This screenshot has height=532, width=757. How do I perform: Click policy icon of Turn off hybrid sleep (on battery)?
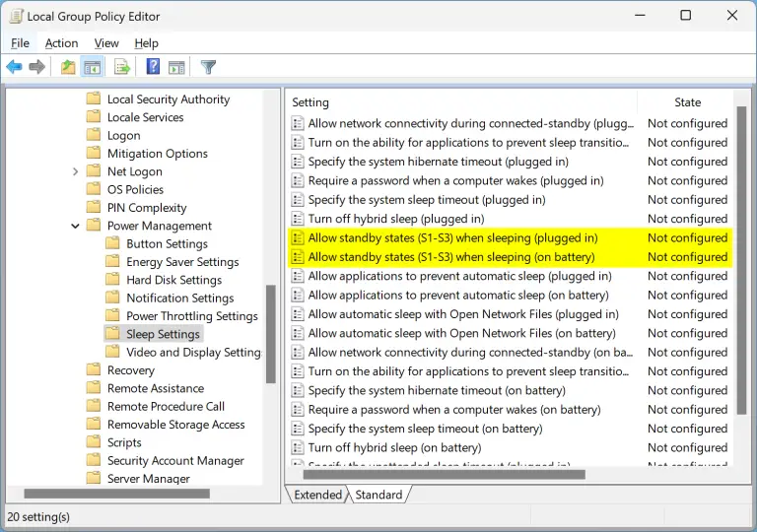click(298, 447)
